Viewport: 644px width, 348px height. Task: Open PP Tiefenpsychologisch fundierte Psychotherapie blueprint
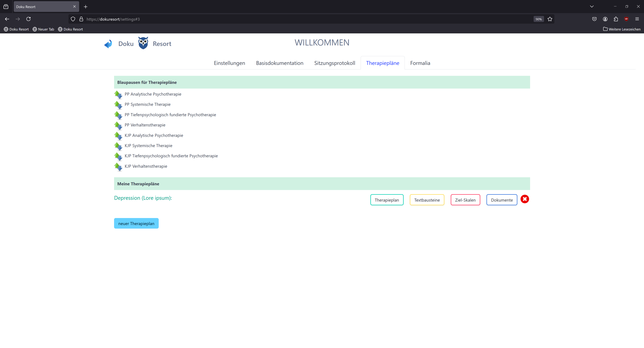170,115
